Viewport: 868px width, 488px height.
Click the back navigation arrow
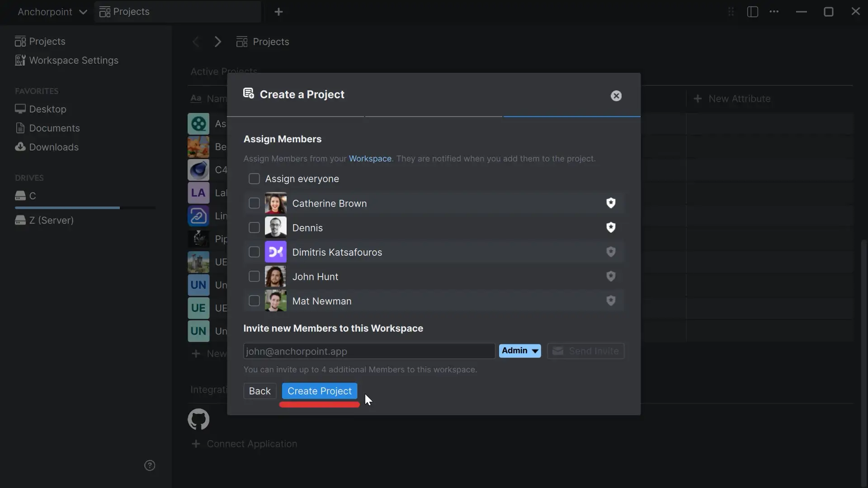pyautogui.click(x=196, y=42)
